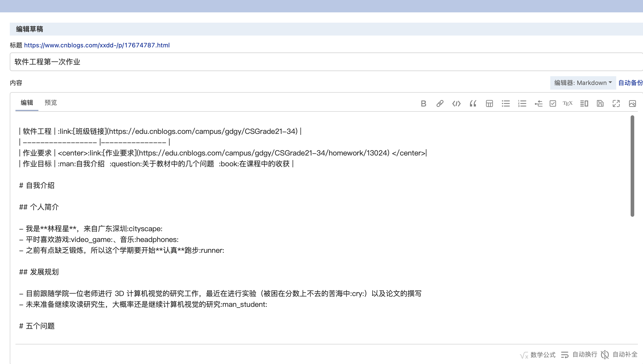Insert an unordered bullet list
The width and height of the screenshot is (643, 364).
point(506,103)
